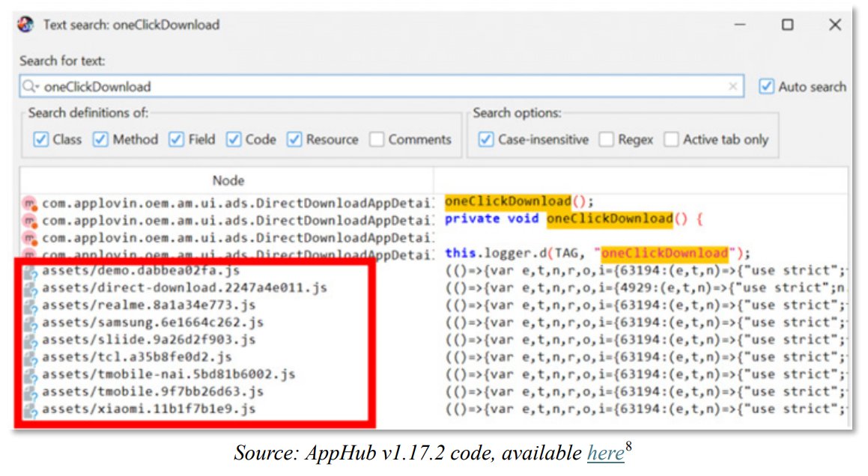Click file icon beside assets/realme.8a1a34e773.js
The image size is (868, 476).
[30, 306]
